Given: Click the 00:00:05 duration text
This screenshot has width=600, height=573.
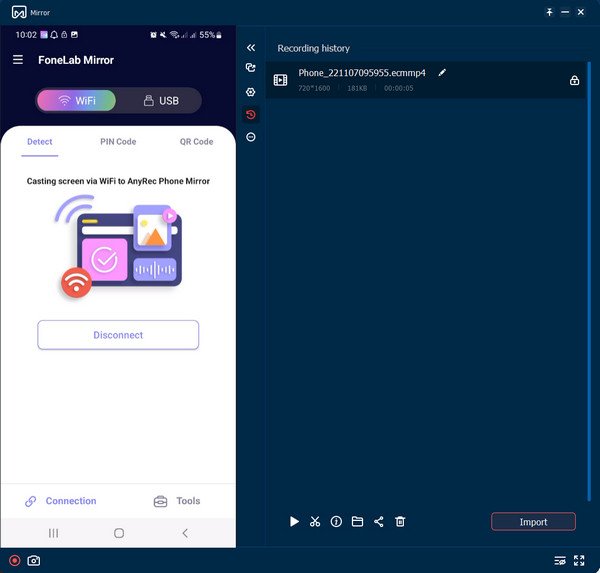Looking at the screenshot, I should pos(398,88).
